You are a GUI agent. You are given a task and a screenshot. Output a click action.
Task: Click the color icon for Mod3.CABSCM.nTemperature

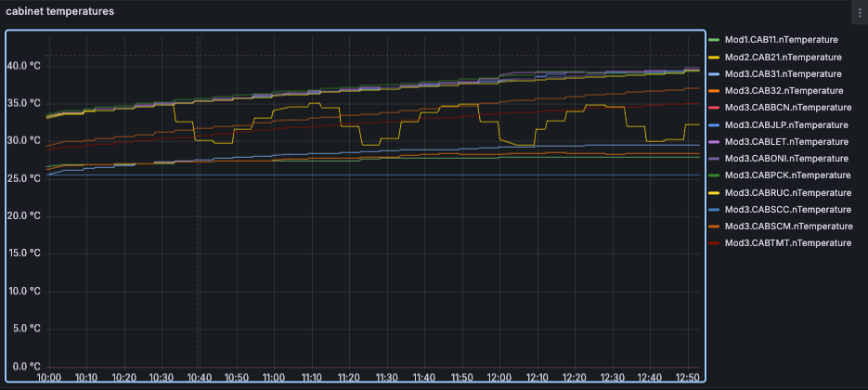click(714, 226)
